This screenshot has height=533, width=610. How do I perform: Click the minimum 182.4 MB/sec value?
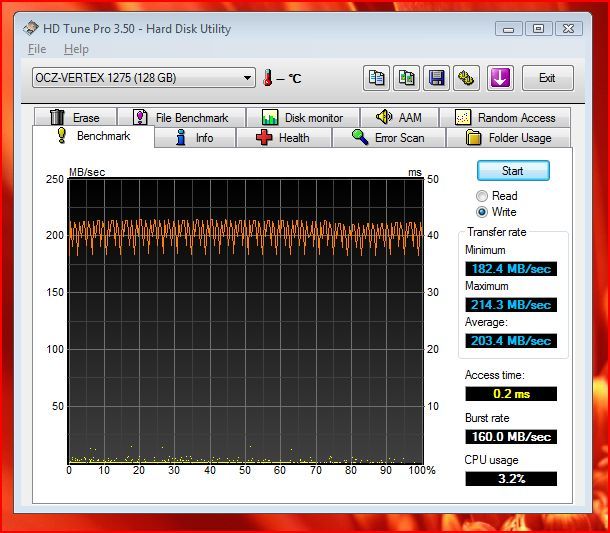click(x=511, y=269)
